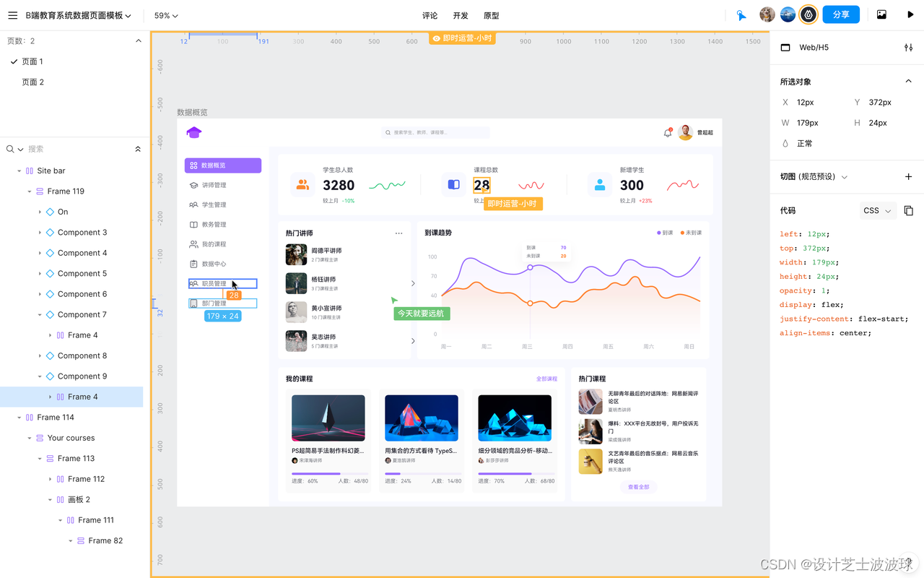Start the prototype preview with the play icon

[910, 14]
